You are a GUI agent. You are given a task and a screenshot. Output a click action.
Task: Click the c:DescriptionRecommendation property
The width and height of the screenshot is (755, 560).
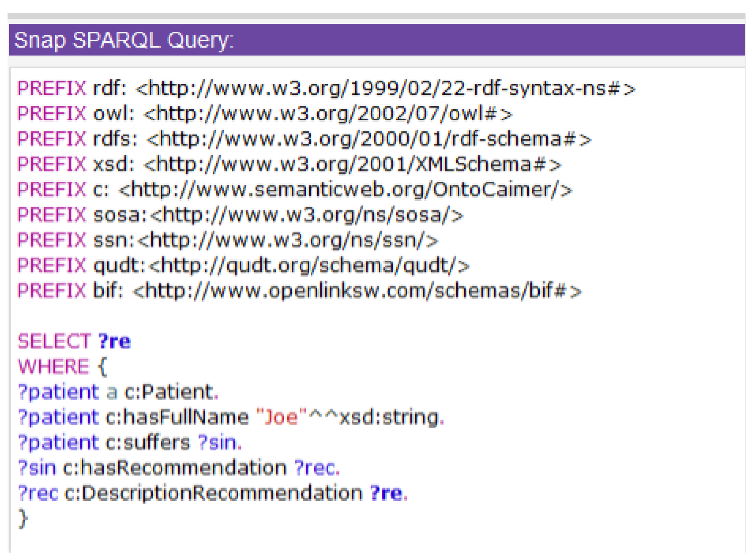[213, 493]
